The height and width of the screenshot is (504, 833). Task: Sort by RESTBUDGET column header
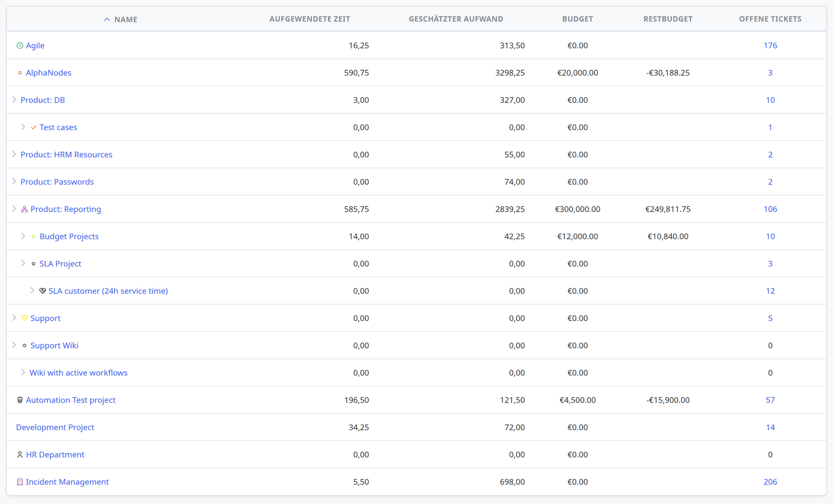(668, 19)
